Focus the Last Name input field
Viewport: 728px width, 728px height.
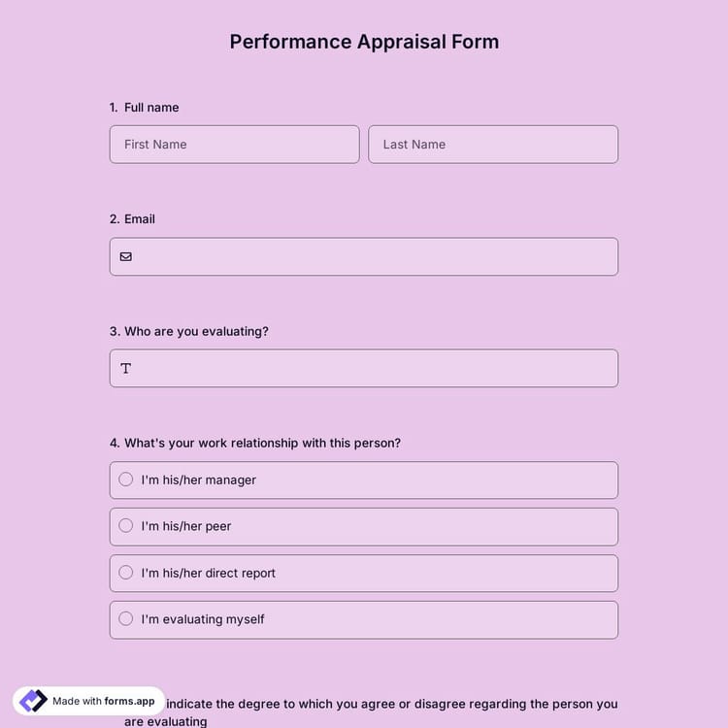(493, 145)
